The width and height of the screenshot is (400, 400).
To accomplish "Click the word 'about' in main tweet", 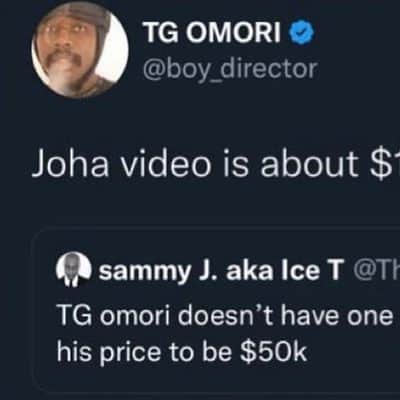I will (x=309, y=164).
